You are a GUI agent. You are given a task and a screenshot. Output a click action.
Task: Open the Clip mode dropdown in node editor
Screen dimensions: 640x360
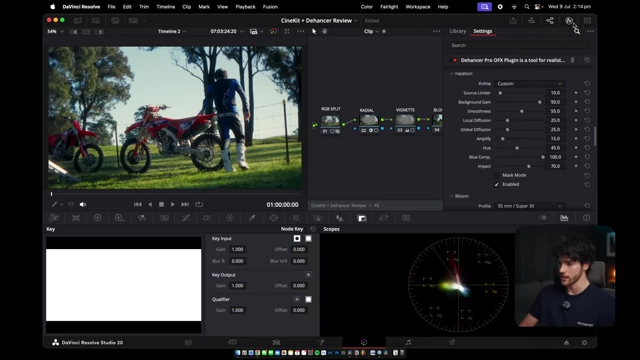(x=371, y=31)
